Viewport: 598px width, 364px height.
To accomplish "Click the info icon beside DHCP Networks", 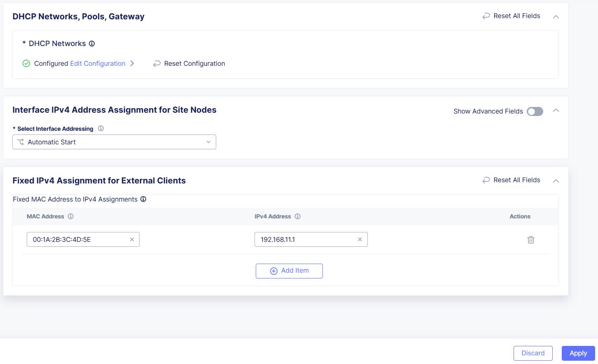I will [92, 43].
